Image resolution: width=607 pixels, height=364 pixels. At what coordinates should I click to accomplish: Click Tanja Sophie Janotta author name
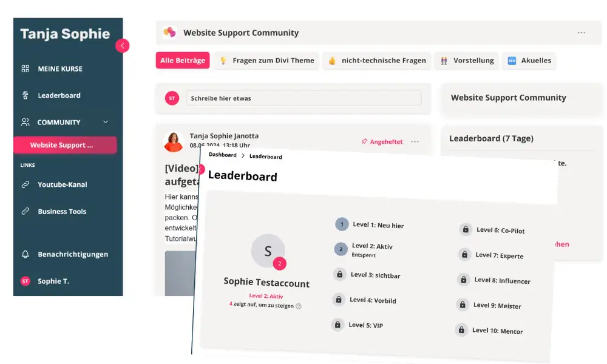[224, 136]
